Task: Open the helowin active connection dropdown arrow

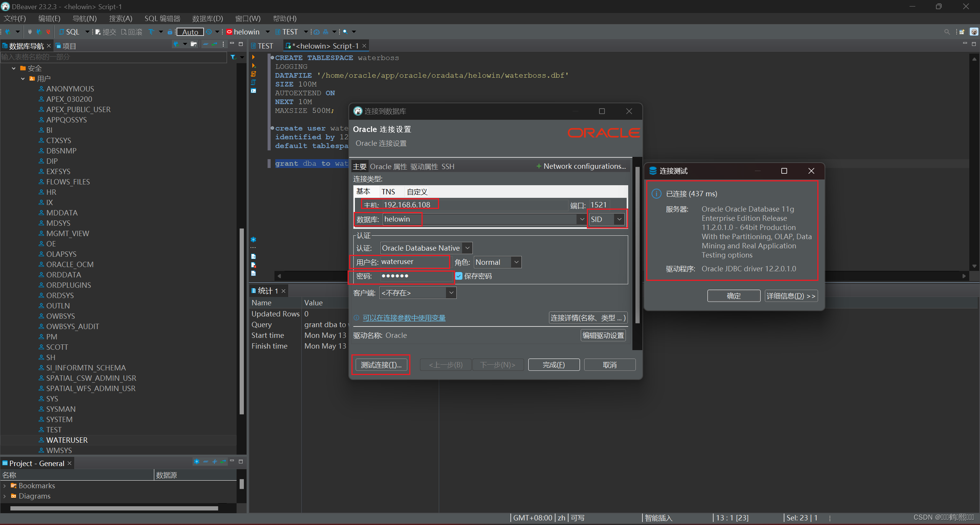Action: [268, 32]
